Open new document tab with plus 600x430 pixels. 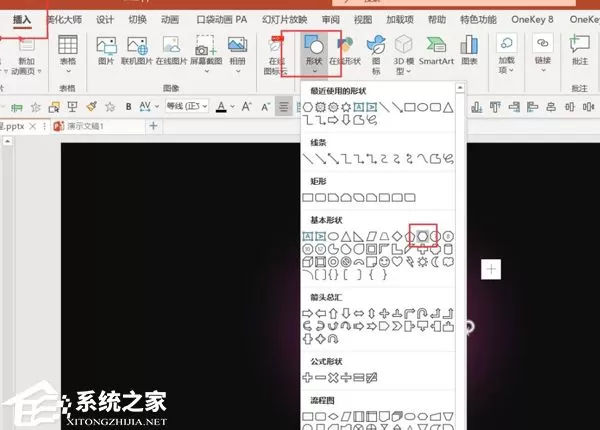coord(153,125)
